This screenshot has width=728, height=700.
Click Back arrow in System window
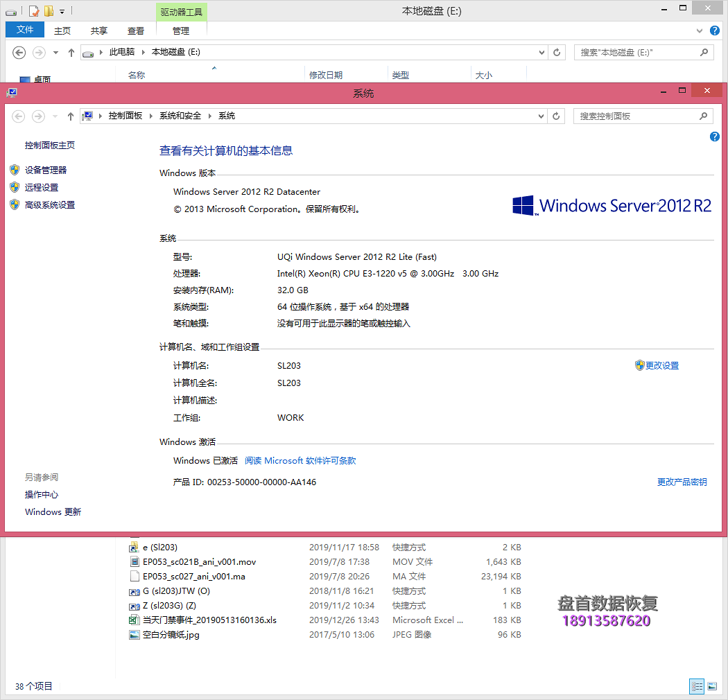19,116
